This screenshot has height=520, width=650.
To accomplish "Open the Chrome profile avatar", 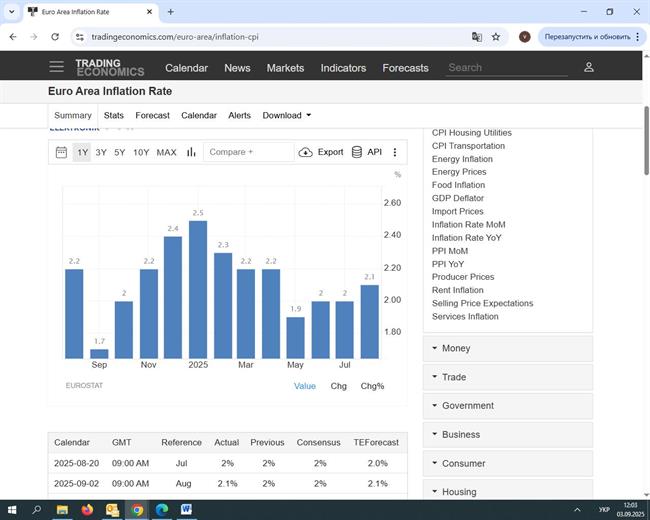I will [524, 37].
